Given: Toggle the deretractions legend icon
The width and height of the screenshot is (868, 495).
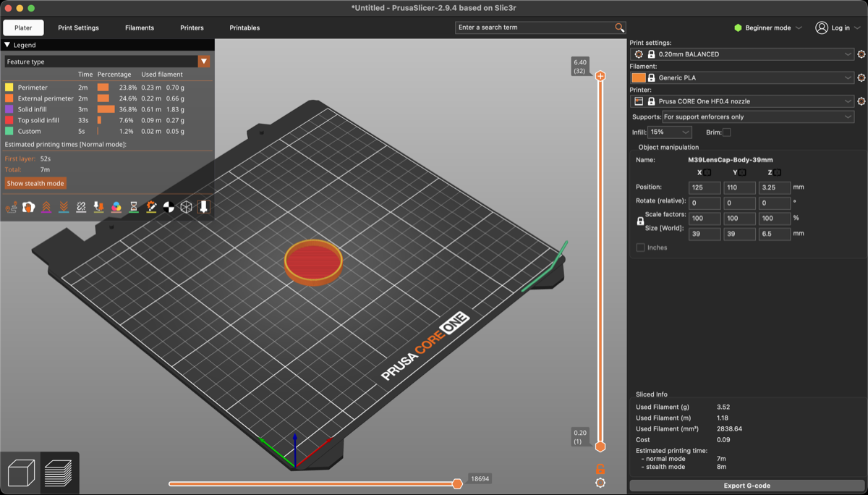Looking at the screenshot, I should [x=63, y=206].
